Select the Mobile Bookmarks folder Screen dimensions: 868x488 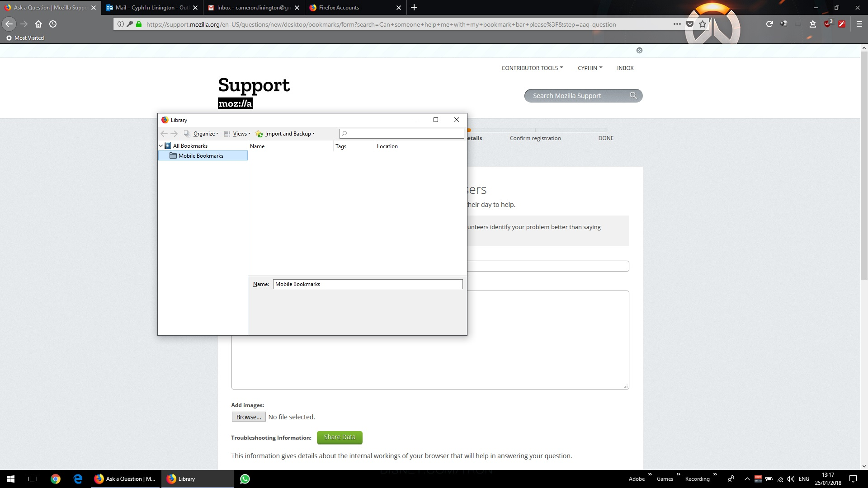(201, 156)
